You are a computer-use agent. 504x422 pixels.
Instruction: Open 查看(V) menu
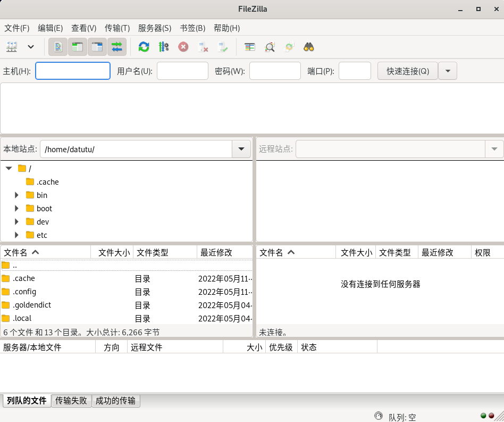tap(84, 28)
